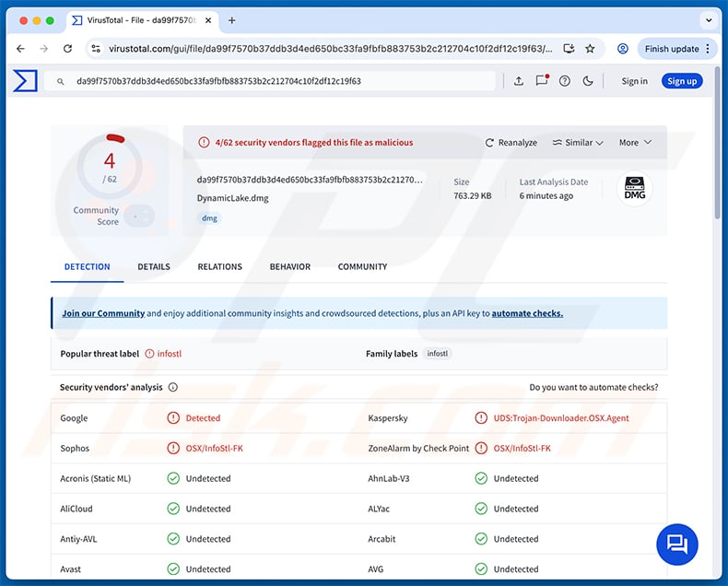
Task: Click the search magnifier icon
Action: point(60,81)
